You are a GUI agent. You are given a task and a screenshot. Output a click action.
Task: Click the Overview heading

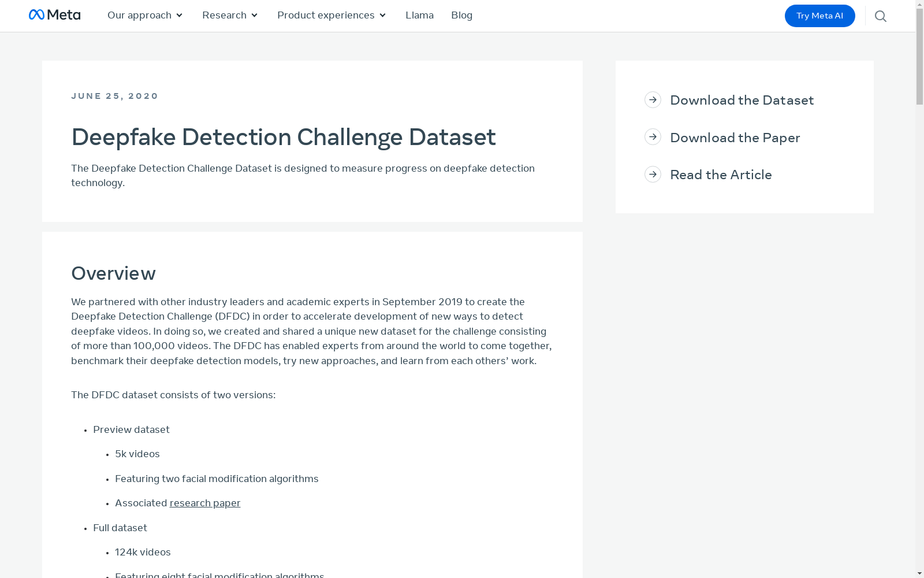coord(113,273)
